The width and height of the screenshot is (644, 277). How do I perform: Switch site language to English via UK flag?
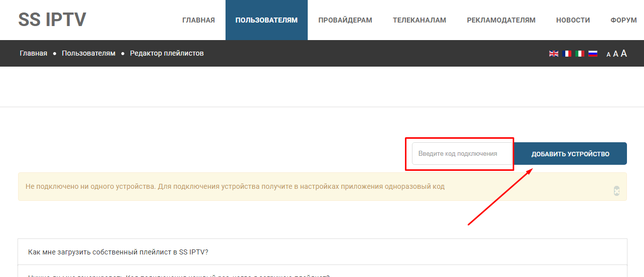tap(554, 54)
